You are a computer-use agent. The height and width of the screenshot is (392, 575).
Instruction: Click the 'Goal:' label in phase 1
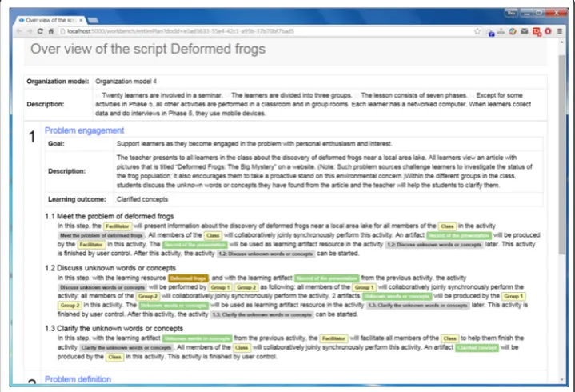pyautogui.click(x=56, y=144)
